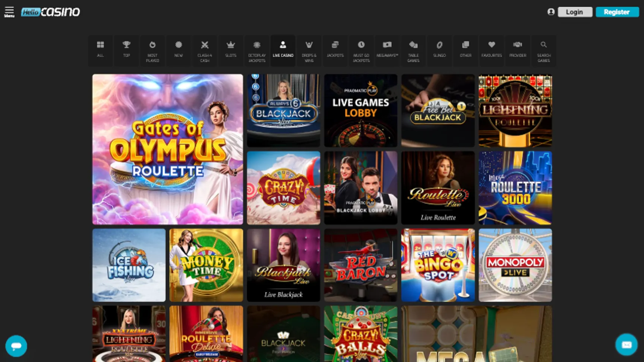Viewport: 644px width, 362px height.
Task: Open Crazy Time game
Action: point(283,188)
